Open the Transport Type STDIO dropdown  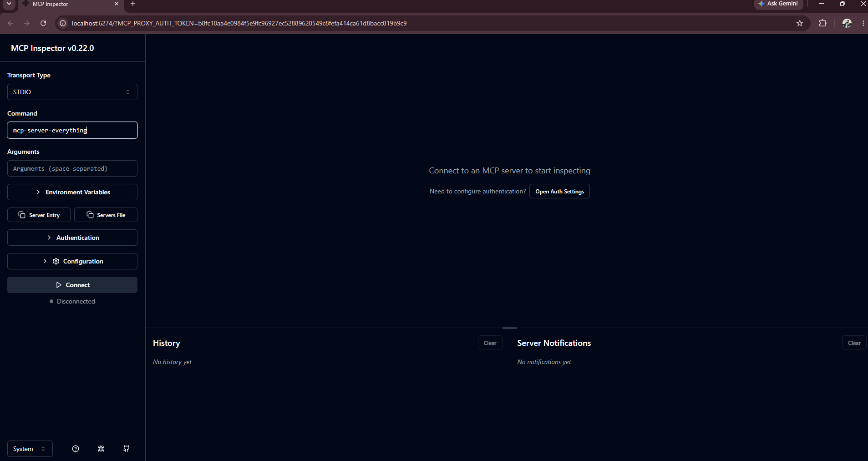click(x=72, y=92)
